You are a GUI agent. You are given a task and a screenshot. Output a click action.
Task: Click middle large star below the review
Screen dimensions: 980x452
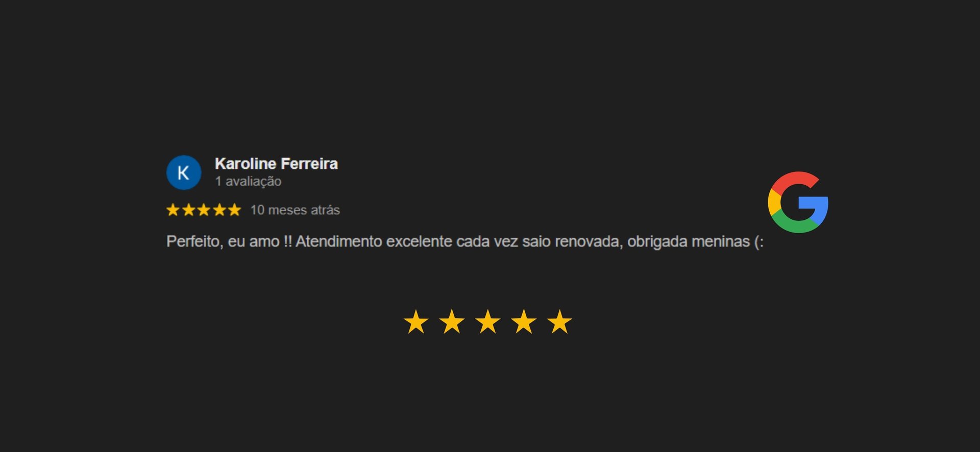(488, 322)
